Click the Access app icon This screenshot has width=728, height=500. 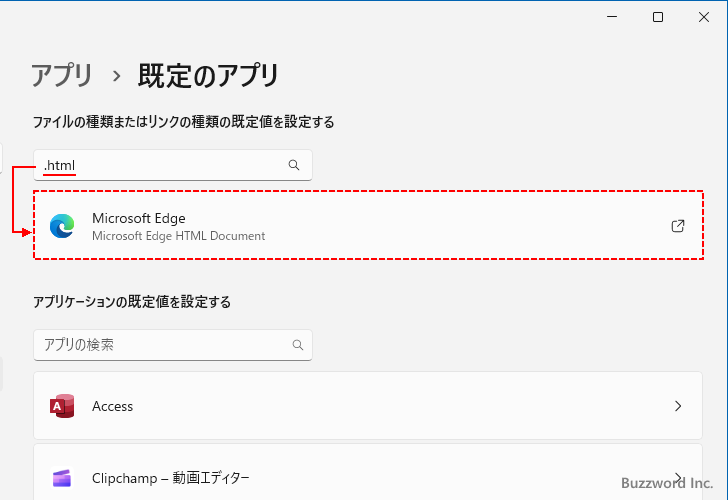click(x=62, y=406)
